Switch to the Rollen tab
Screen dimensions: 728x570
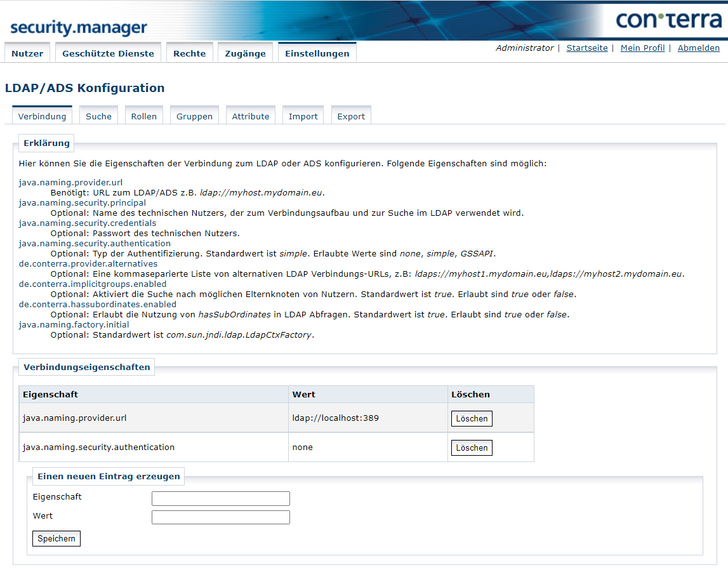(x=143, y=116)
